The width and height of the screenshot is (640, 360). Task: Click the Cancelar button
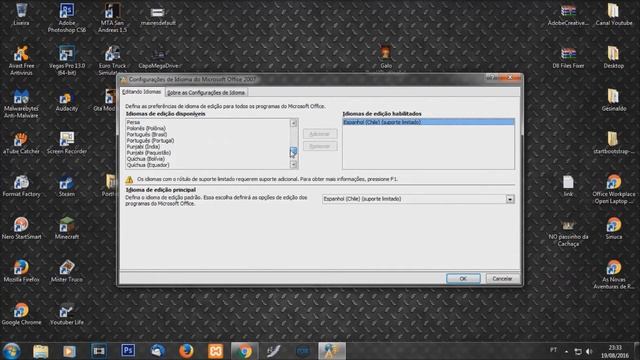click(x=502, y=278)
